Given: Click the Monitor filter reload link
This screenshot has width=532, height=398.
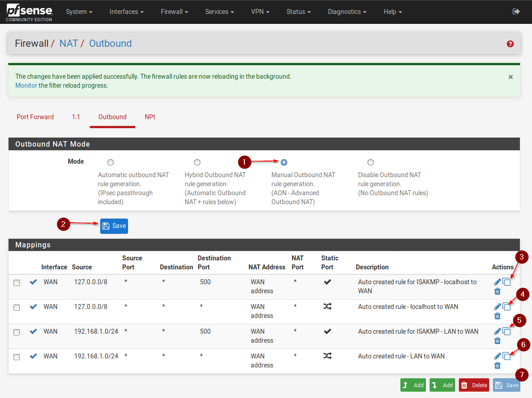Looking at the screenshot, I should pyautogui.click(x=26, y=85).
